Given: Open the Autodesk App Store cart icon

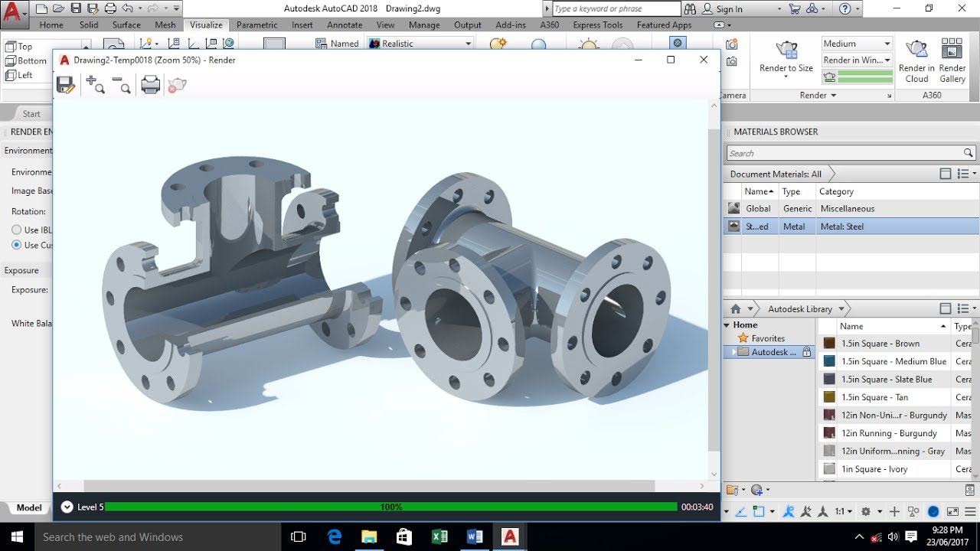Looking at the screenshot, I should [795, 9].
